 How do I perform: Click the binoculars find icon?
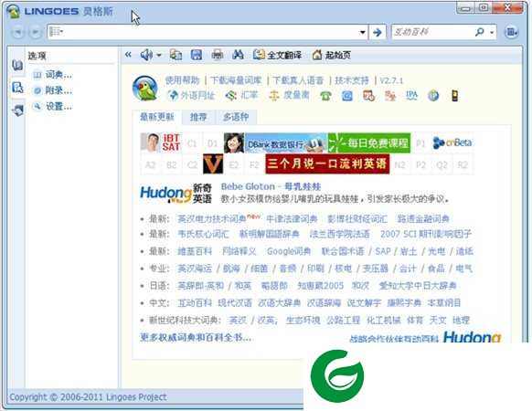tap(239, 55)
